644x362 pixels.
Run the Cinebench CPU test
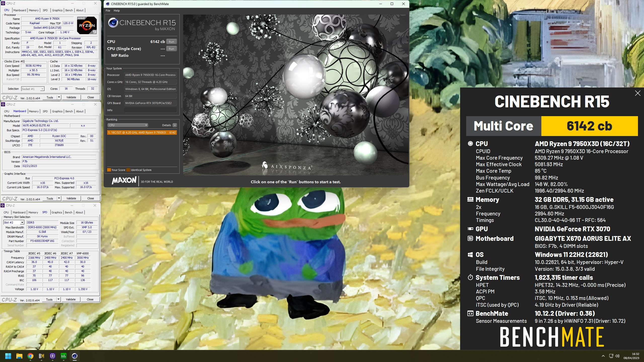pyautogui.click(x=171, y=42)
